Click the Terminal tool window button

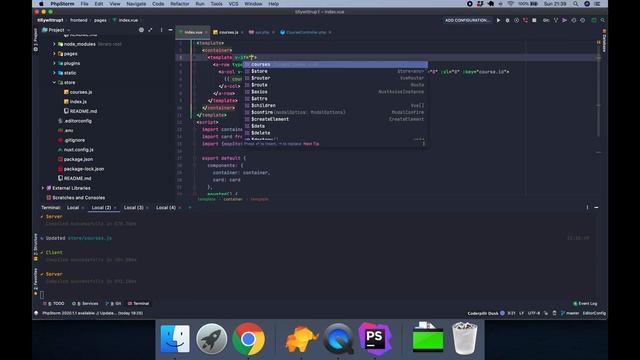[139, 303]
